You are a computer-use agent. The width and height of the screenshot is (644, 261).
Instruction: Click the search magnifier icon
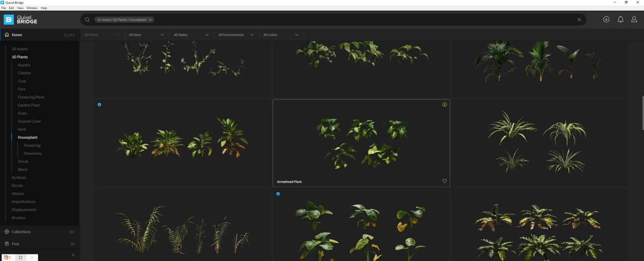coord(87,20)
